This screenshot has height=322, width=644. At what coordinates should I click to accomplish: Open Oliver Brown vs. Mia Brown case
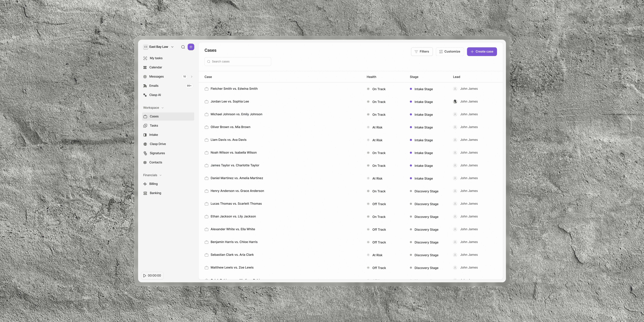point(230,127)
